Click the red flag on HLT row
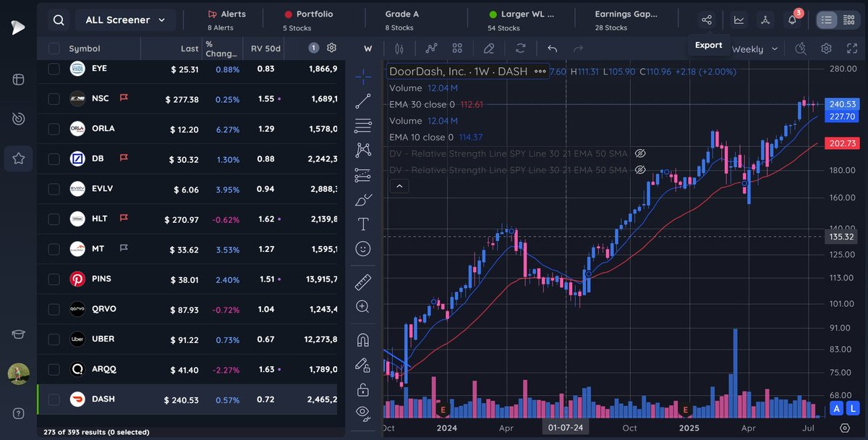The width and height of the screenshot is (868, 440). coord(124,218)
